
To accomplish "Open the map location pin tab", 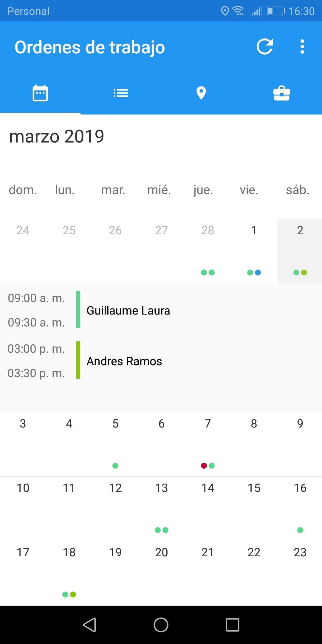I will coord(201,93).
